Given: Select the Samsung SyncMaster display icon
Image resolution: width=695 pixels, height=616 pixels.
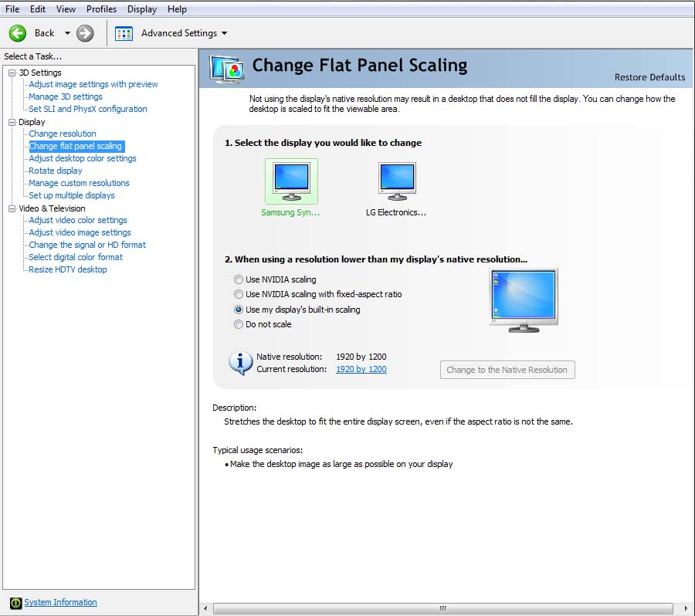Looking at the screenshot, I should pos(291,181).
